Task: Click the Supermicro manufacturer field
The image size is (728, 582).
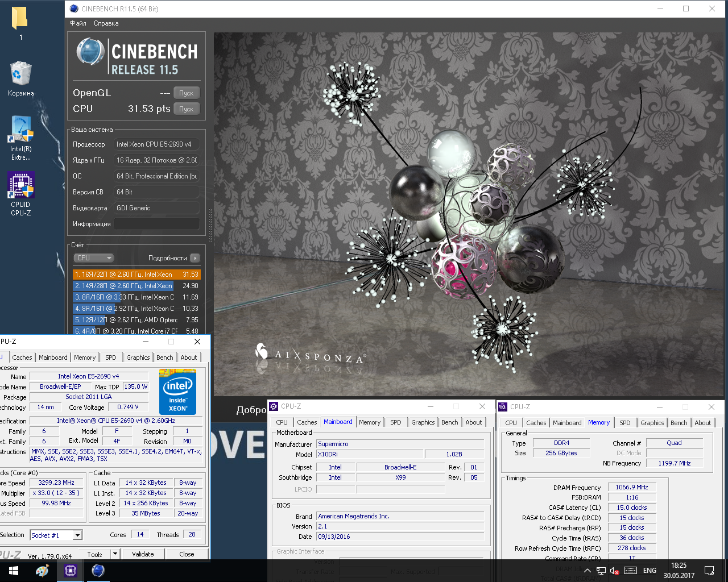Action: pyautogui.click(x=400, y=444)
